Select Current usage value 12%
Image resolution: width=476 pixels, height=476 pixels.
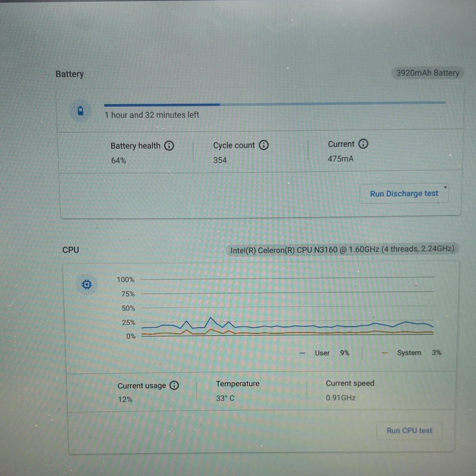(x=125, y=399)
